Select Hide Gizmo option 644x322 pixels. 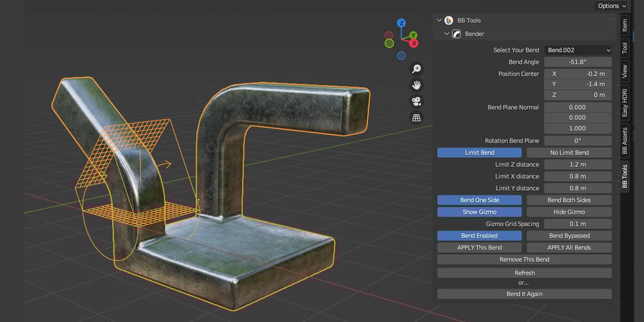tap(569, 212)
